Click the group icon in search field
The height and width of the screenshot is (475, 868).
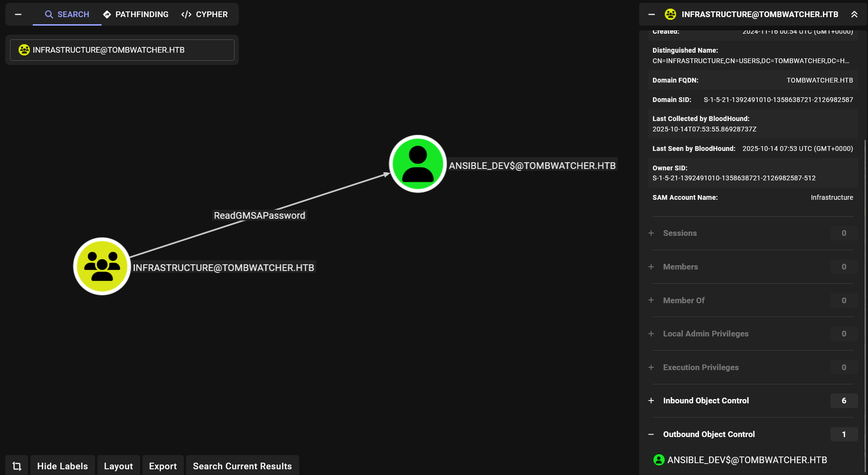(24, 50)
